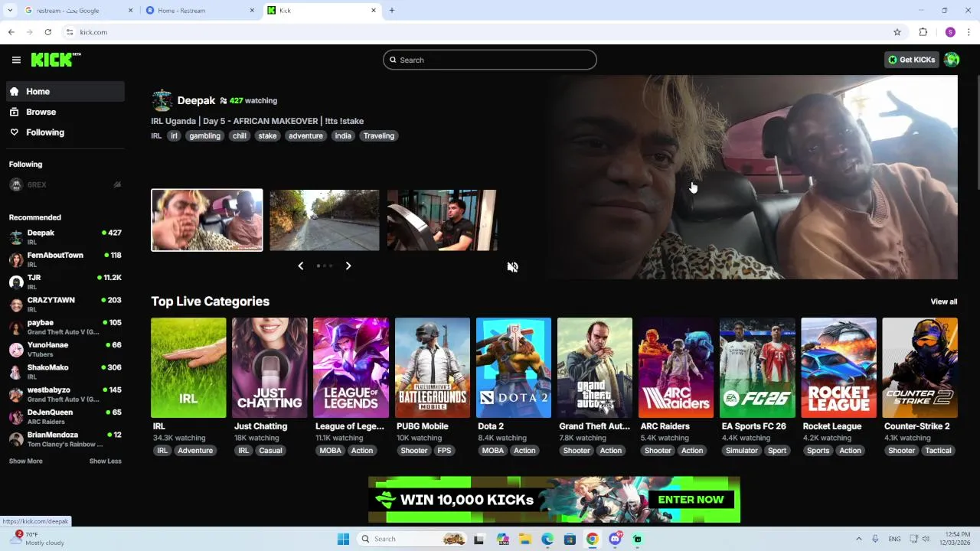Click the india tag

(x=343, y=135)
